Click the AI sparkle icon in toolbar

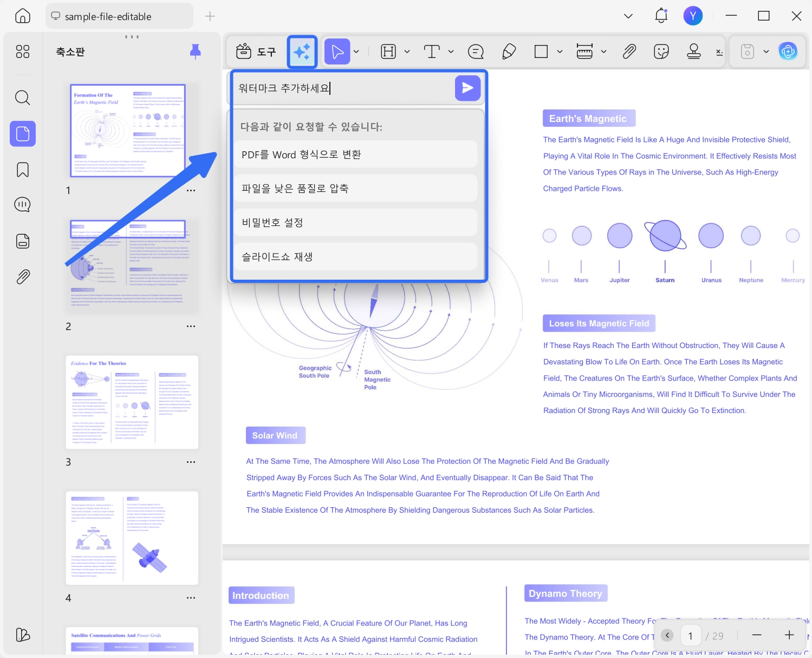coord(302,51)
